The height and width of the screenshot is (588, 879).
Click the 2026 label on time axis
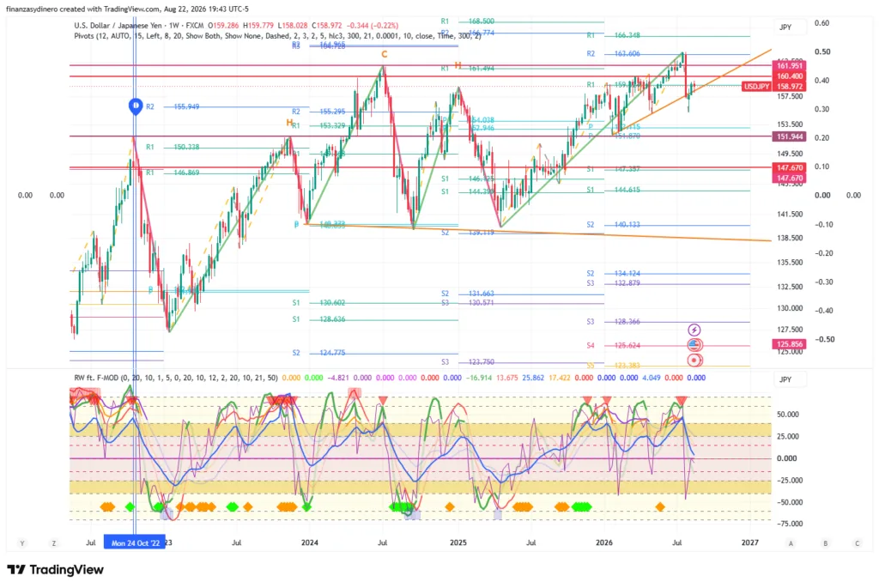click(x=604, y=543)
